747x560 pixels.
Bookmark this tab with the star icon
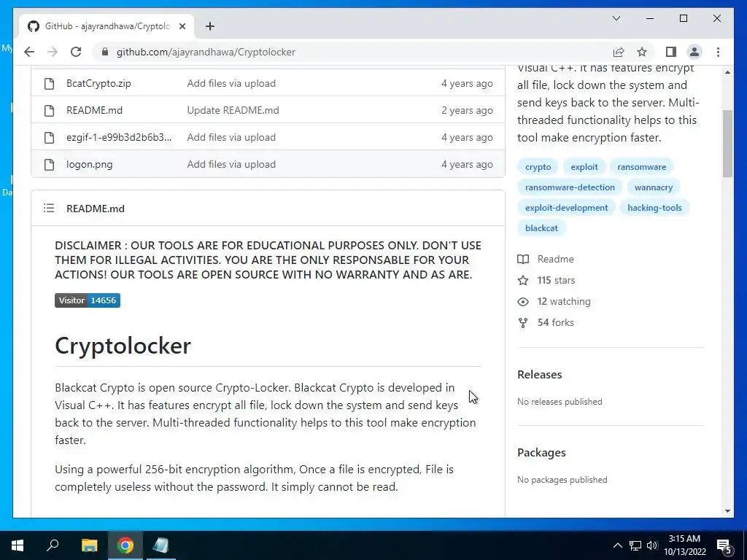click(x=642, y=52)
